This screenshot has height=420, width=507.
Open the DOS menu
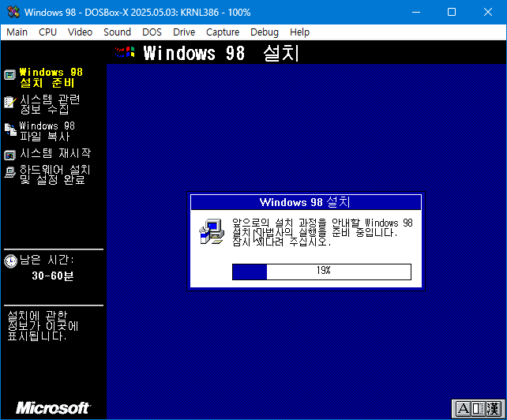152,32
